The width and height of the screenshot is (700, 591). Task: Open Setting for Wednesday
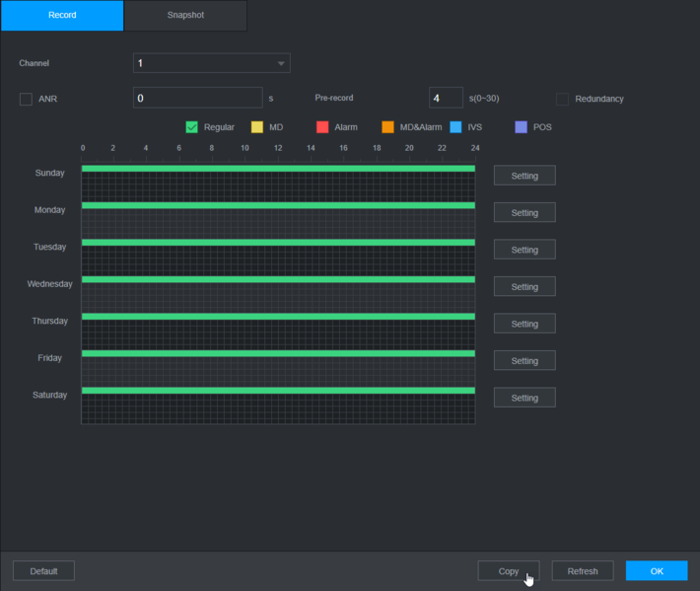[525, 287]
